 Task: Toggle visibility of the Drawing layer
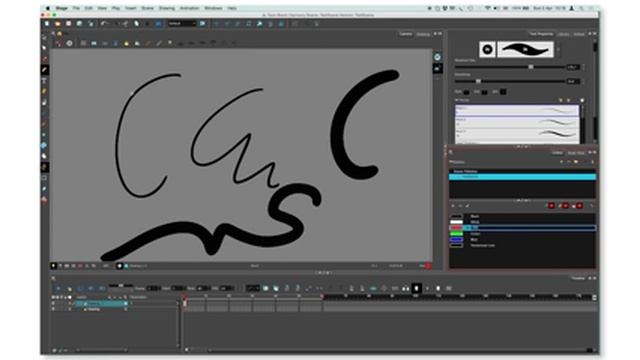(x=53, y=309)
